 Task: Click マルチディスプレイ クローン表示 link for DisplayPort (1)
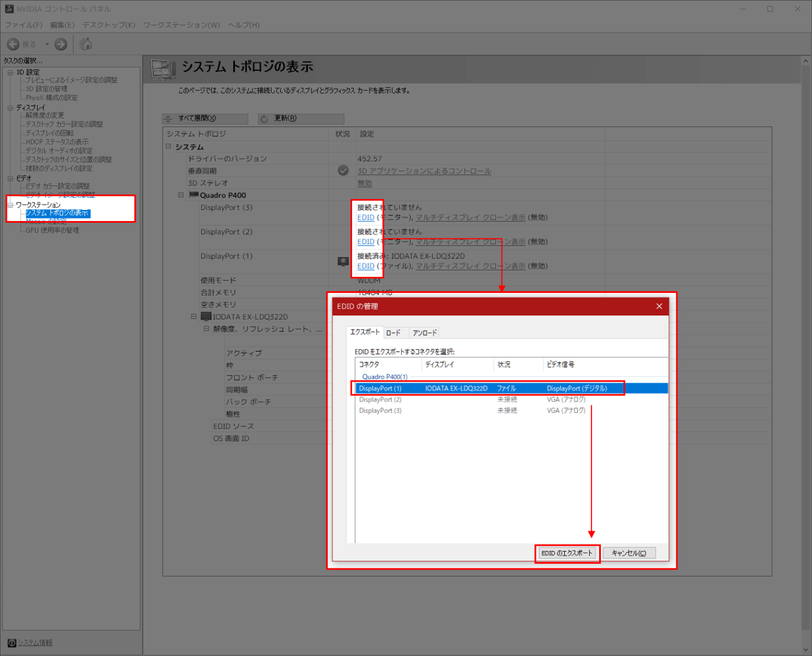tap(470, 266)
